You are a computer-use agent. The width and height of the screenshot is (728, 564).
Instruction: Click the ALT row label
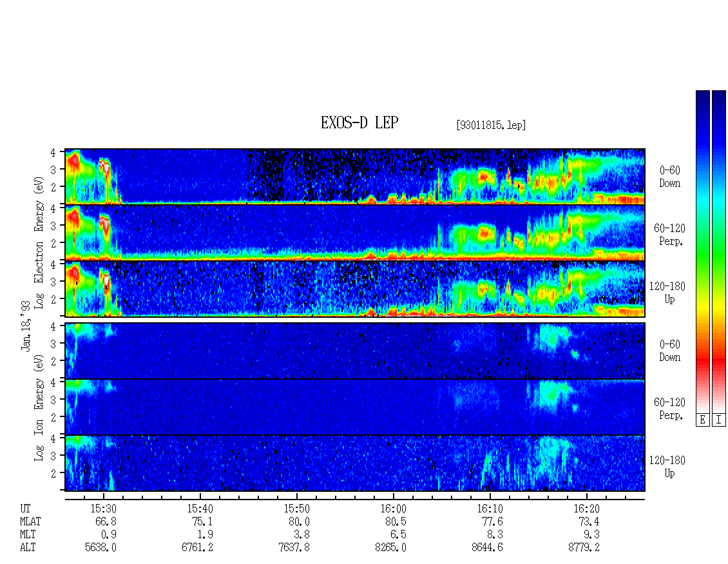pos(28,548)
